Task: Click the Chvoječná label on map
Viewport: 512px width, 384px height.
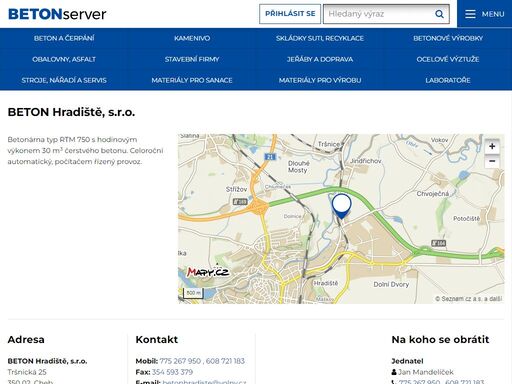Action: 433,193
